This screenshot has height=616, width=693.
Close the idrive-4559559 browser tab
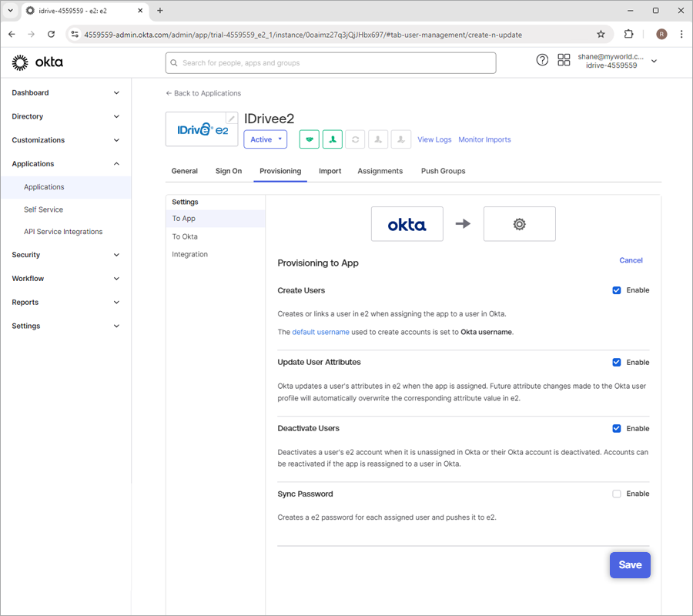140,11
